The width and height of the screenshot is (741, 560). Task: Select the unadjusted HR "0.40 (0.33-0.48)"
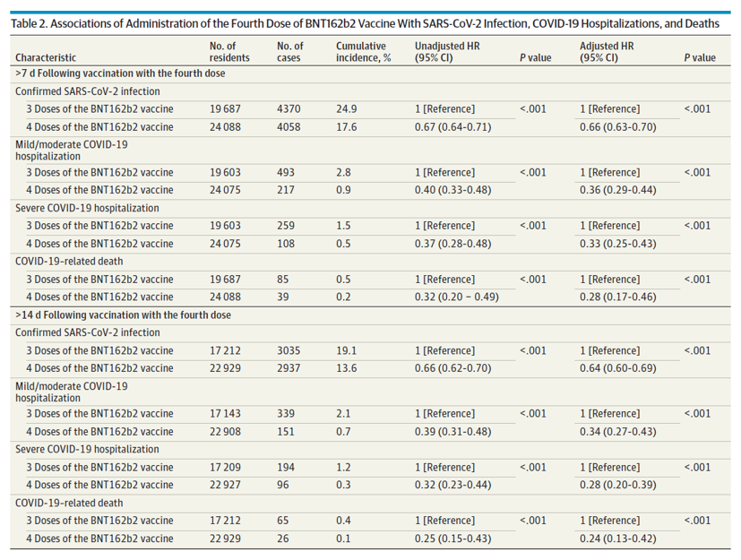453,190
